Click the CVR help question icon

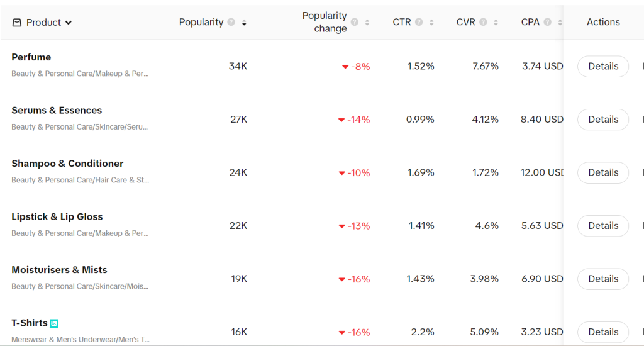483,22
